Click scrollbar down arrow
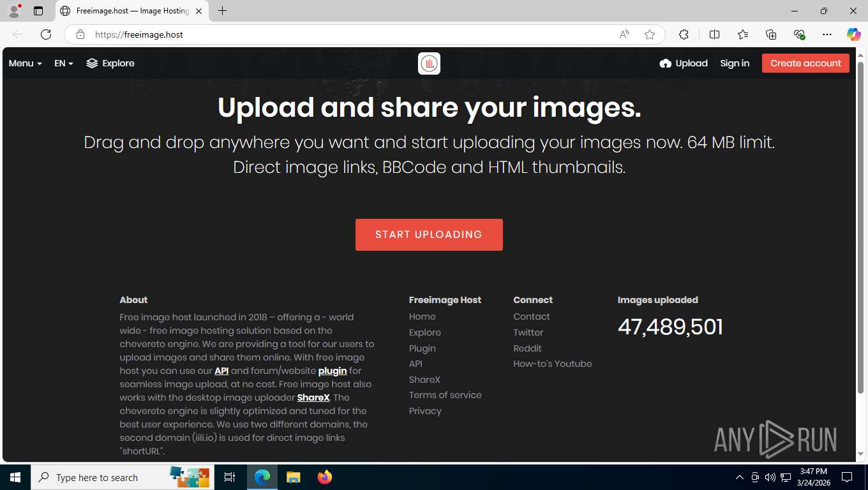 click(861, 454)
